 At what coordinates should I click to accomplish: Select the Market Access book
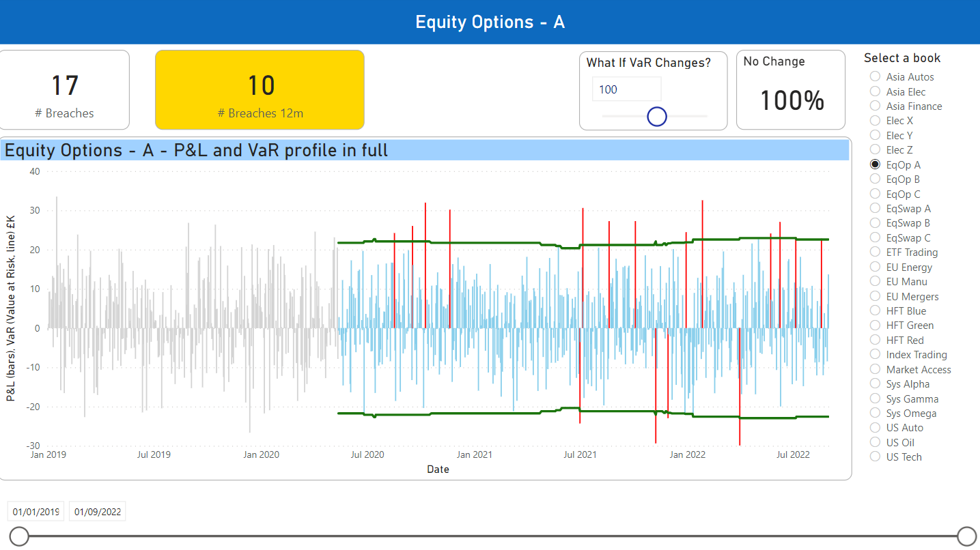(x=875, y=370)
